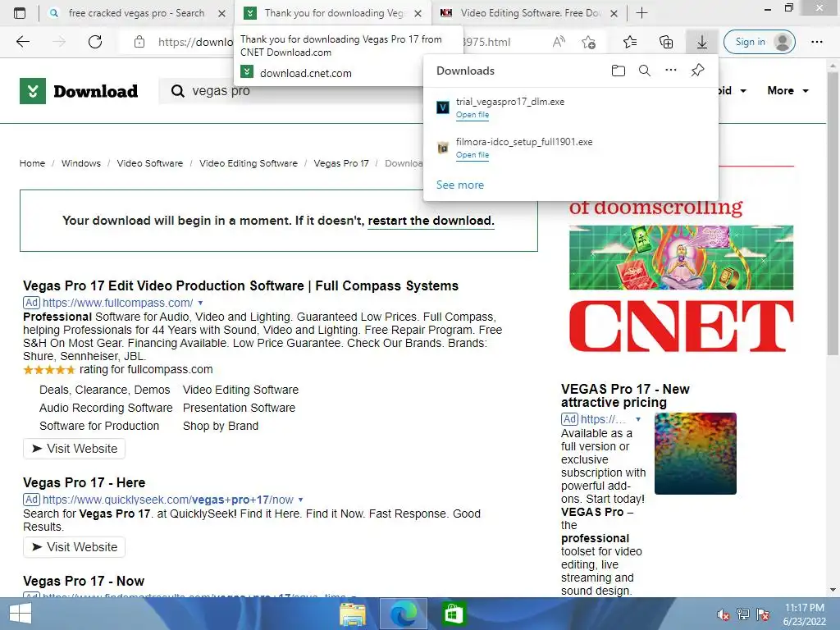Expand quicklyseek.com ad URL dropdown arrow
Screen dimensions: 840x630
(x=300, y=500)
